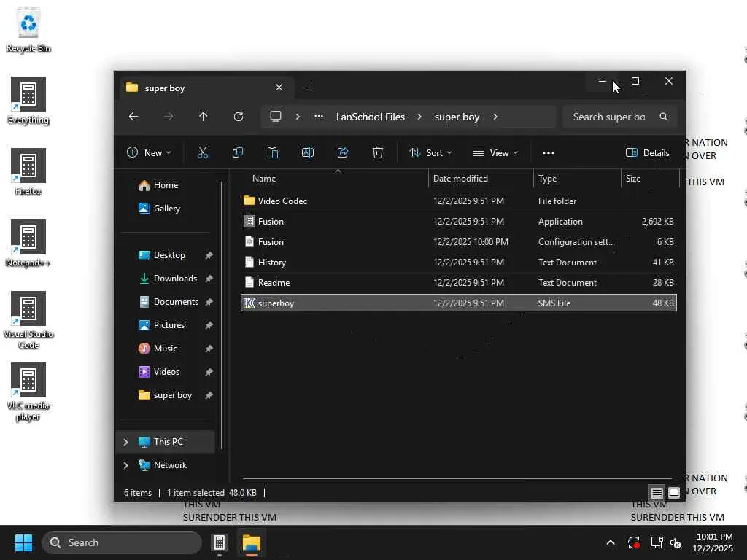Open the See more ellipsis menu

(x=549, y=153)
